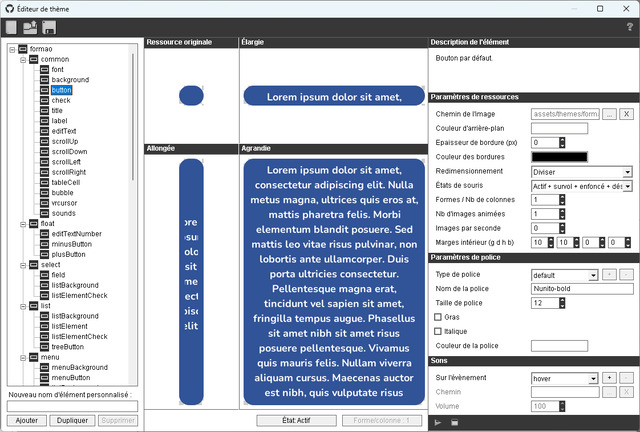Click the Ajouter button
This screenshot has height=432, width=640.
click(27, 420)
